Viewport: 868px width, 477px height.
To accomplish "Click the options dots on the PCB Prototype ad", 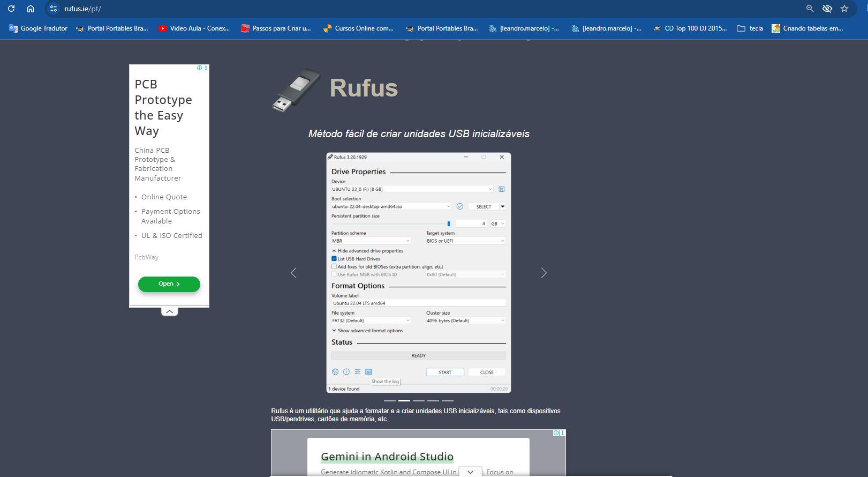I will point(206,68).
